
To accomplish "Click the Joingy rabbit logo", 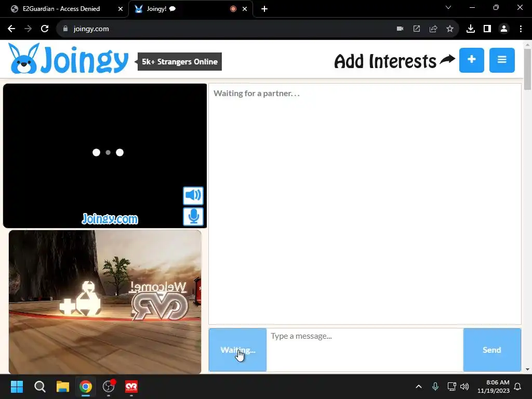I will [68, 58].
